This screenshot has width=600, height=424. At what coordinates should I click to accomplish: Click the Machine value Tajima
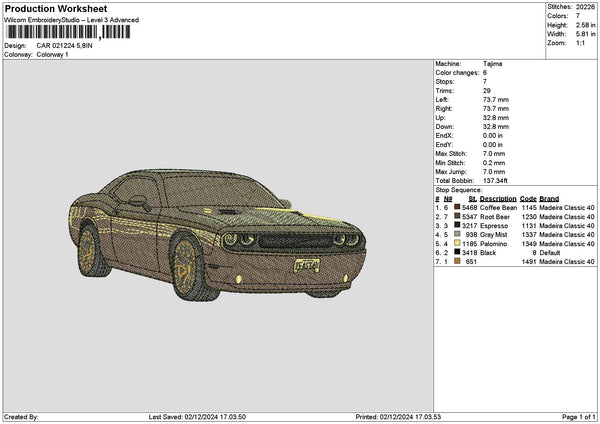tap(493, 63)
